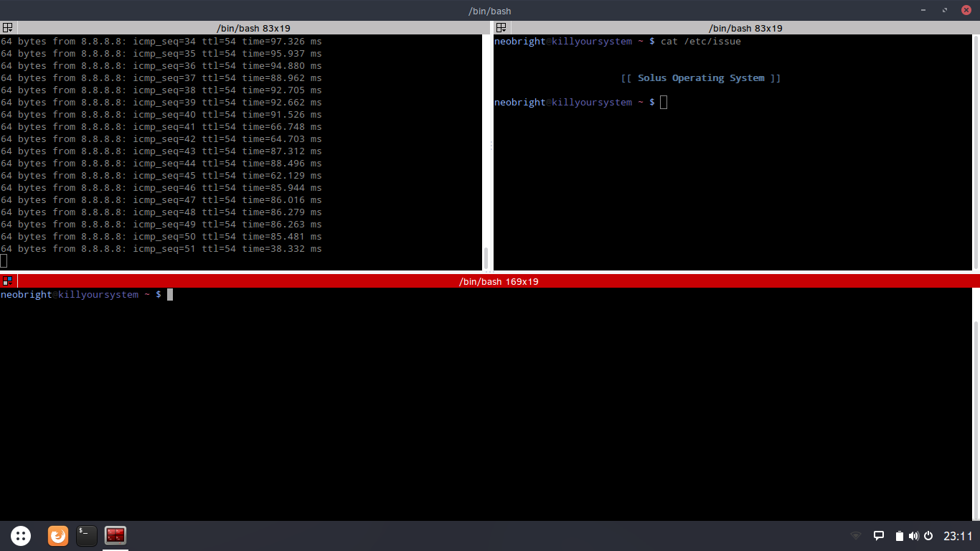Open the 23:11 clock in the panel

click(958, 536)
